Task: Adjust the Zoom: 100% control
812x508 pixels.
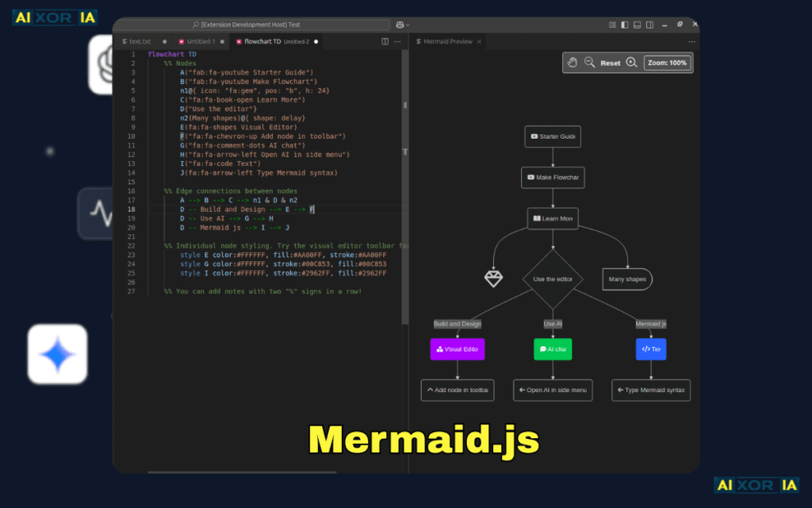Action: coord(667,62)
